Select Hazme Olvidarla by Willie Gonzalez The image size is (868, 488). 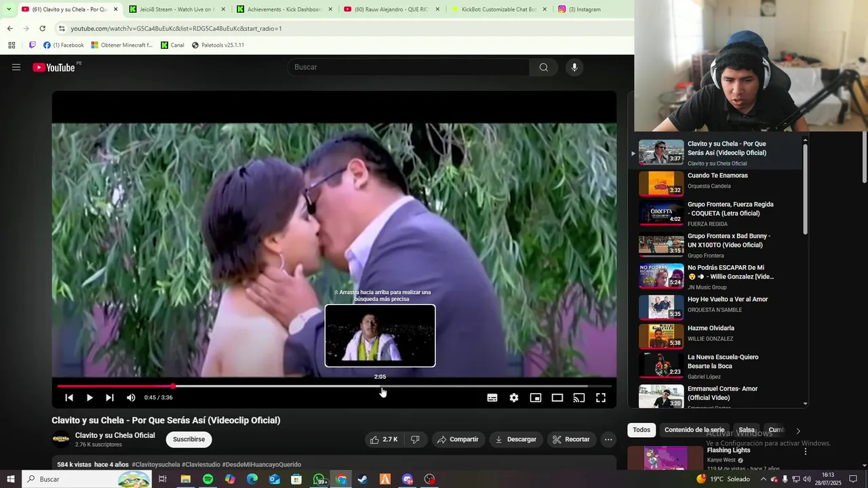720,335
